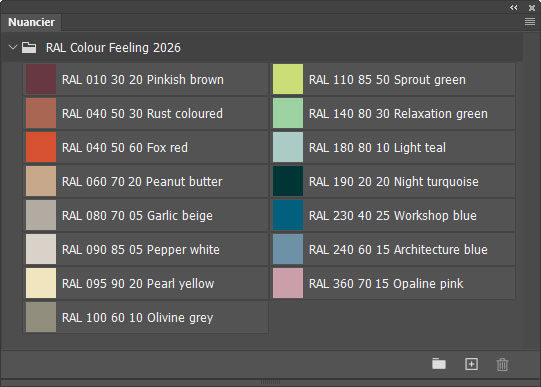Viewport: 541px width, 387px height.
Task: Click the text RAL 095 90 20 Pearl yellow
Action: tap(138, 284)
